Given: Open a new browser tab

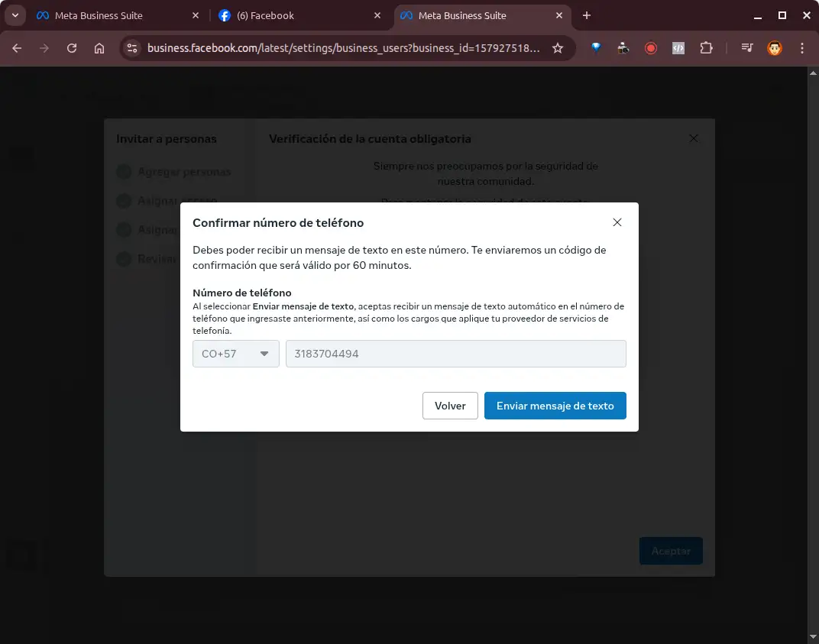Looking at the screenshot, I should [x=587, y=15].
